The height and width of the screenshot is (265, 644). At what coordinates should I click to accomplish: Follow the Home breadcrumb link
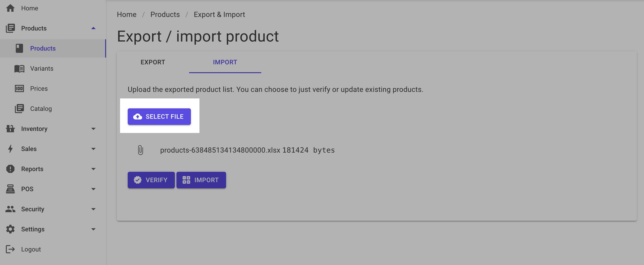pos(127,14)
